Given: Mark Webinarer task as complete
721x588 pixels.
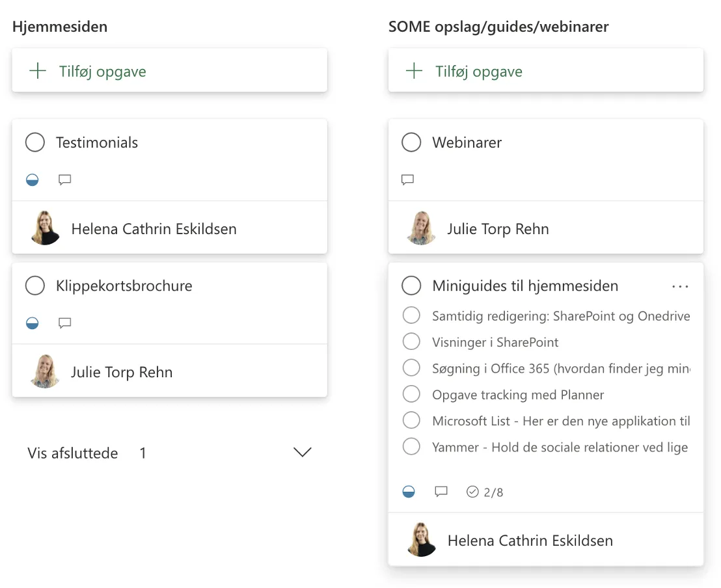Looking at the screenshot, I should click(411, 142).
